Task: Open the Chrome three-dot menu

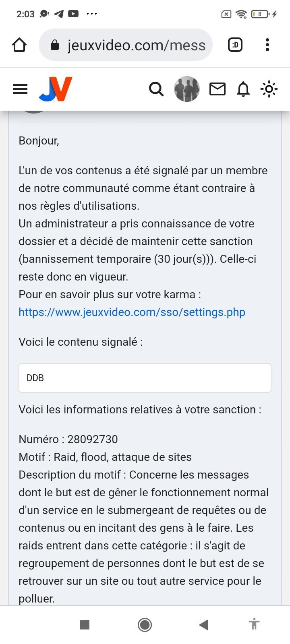Action: click(267, 45)
